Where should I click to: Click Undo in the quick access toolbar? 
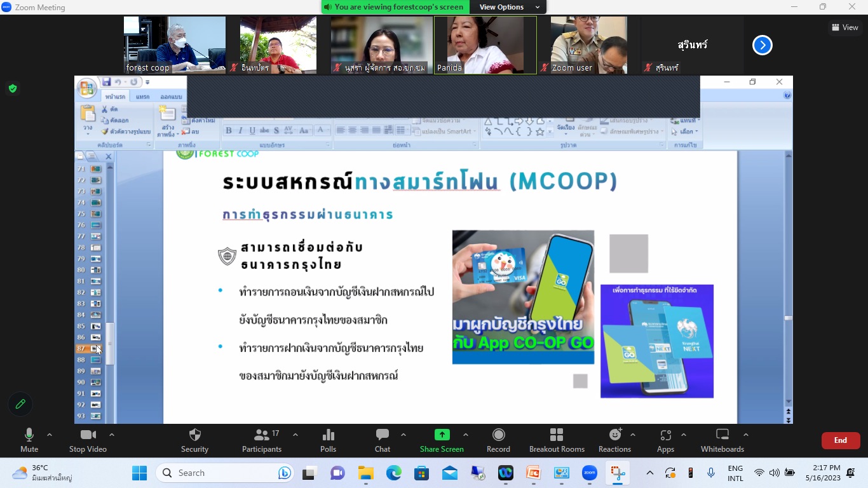(118, 82)
